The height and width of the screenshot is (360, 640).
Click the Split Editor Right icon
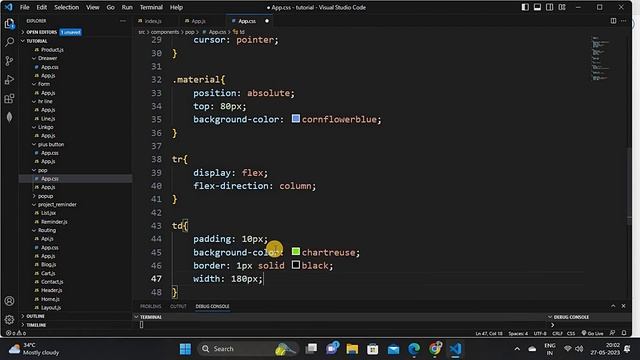point(613,21)
